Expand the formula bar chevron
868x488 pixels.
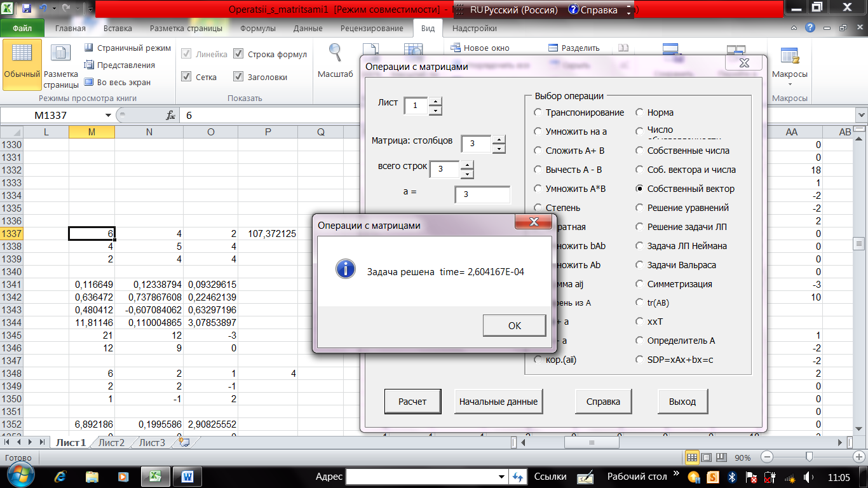(x=861, y=116)
